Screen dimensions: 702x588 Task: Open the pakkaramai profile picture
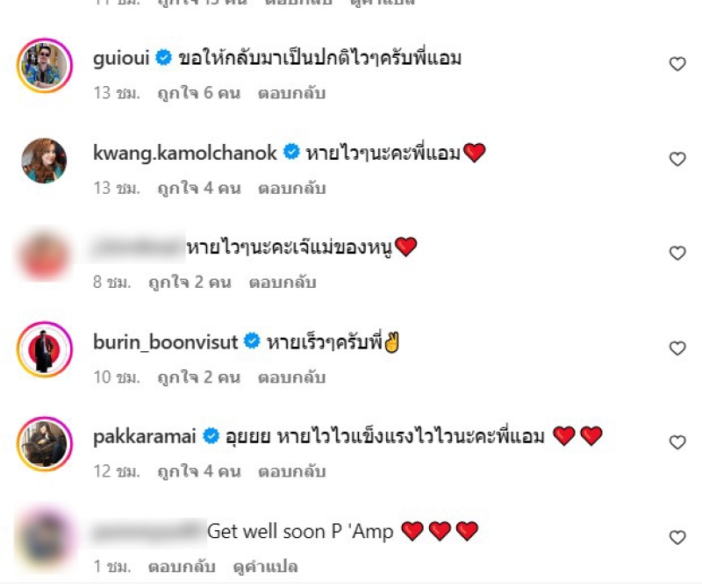click(x=45, y=444)
